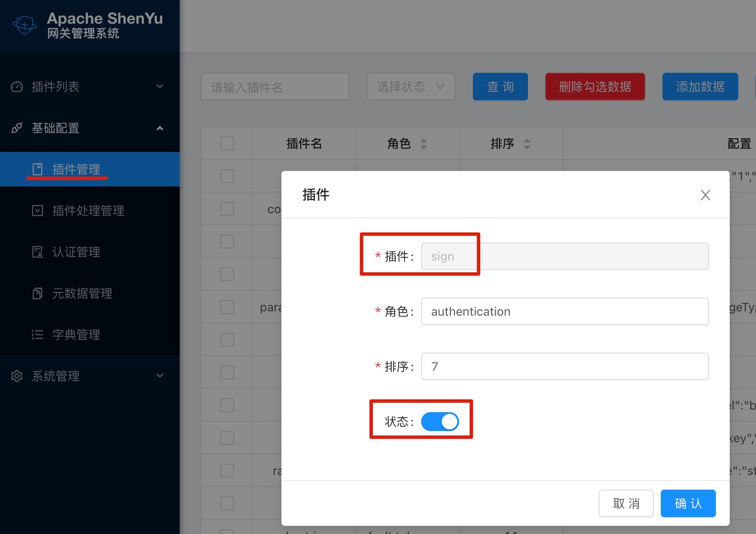Viewport: 756px width, 534px height.
Task: Click the 字典管理 list icon
Action: pos(38,335)
